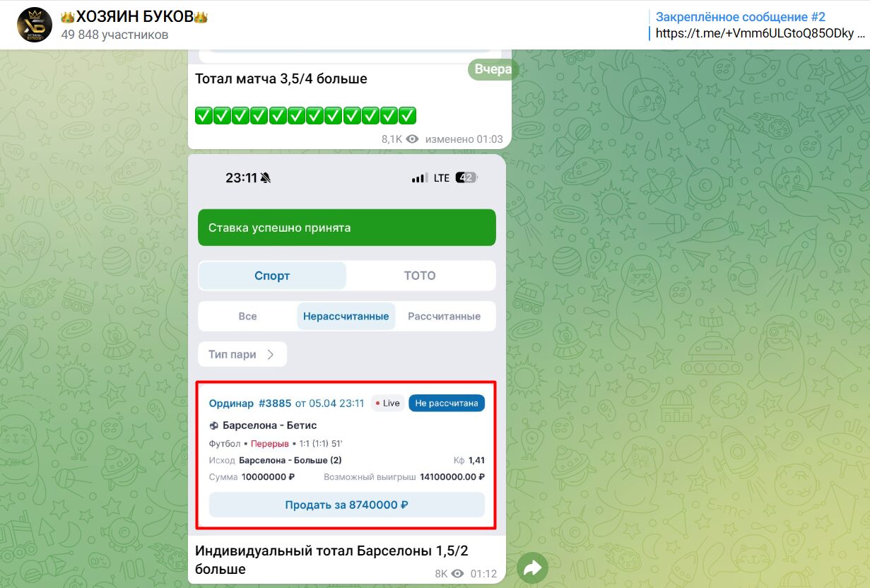The height and width of the screenshot is (588, 870).
Task: Open the bet slip screenshot image
Action: (347, 344)
